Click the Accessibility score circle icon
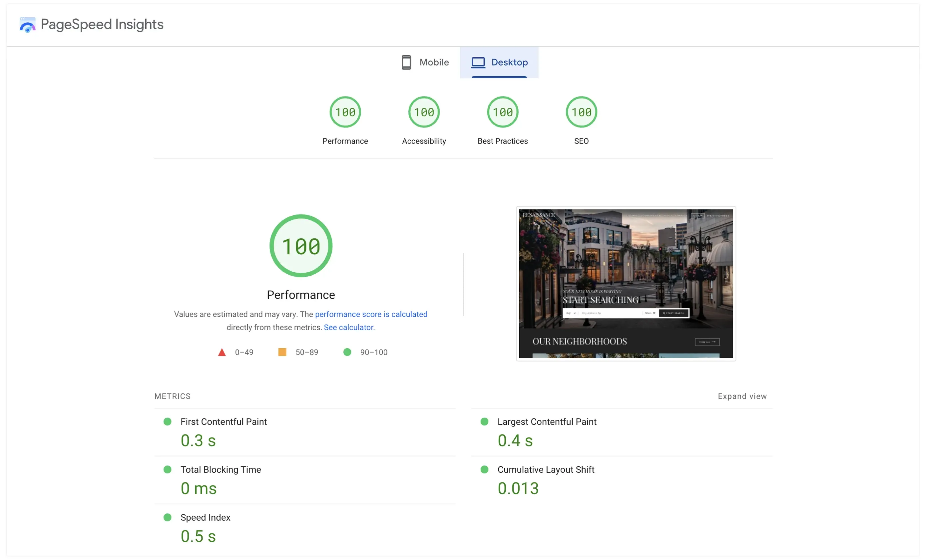 [424, 112]
